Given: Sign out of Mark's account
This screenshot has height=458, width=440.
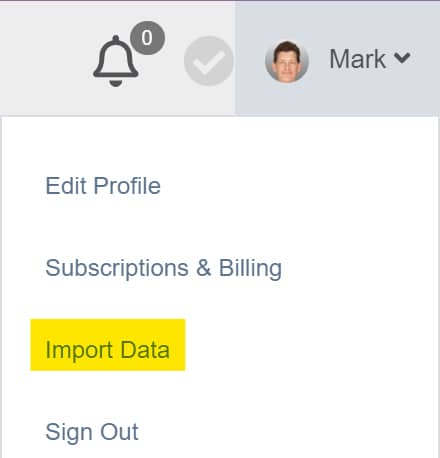Looking at the screenshot, I should coord(92,432).
